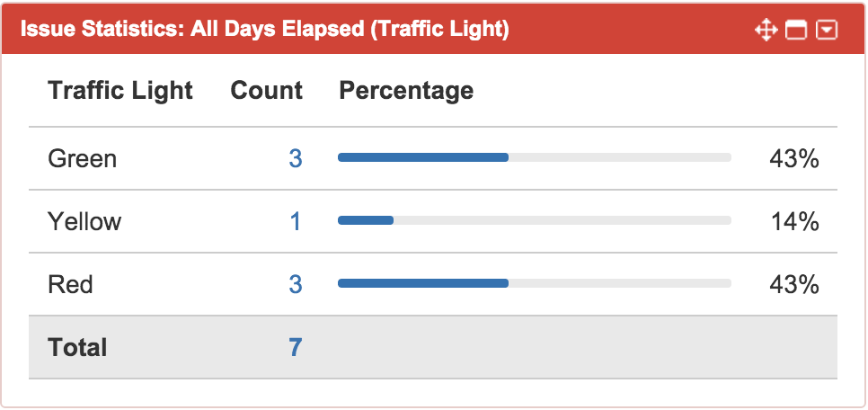The width and height of the screenshot is (868, 410).
Task: Click the Green percentage progress bar
Action: (534, 157)
